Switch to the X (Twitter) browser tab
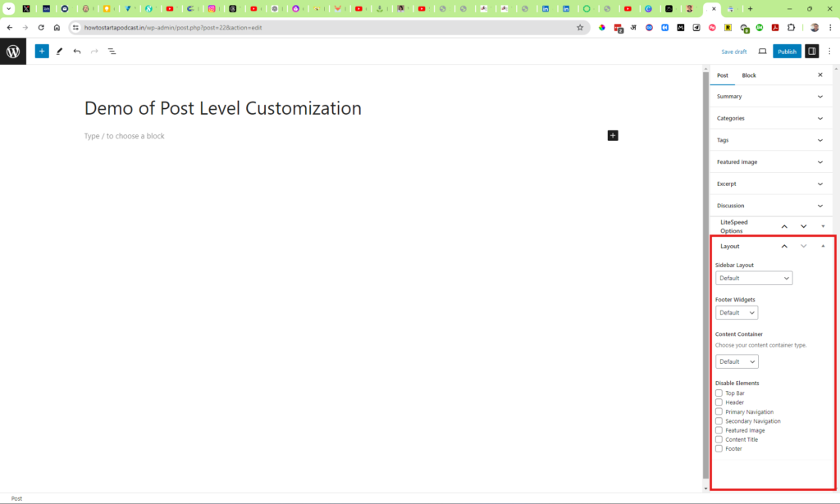This screenshot has width=840, height=504. click(x=26, y=8)
